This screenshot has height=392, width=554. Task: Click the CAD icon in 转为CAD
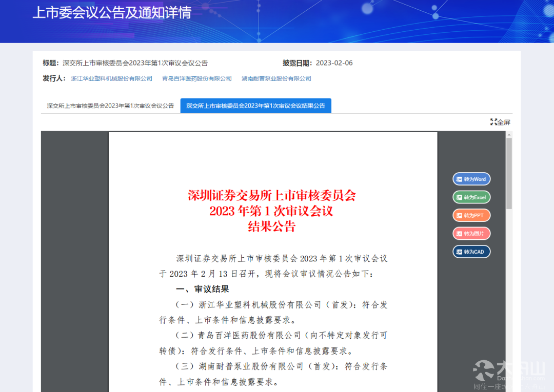pos(459,252)
